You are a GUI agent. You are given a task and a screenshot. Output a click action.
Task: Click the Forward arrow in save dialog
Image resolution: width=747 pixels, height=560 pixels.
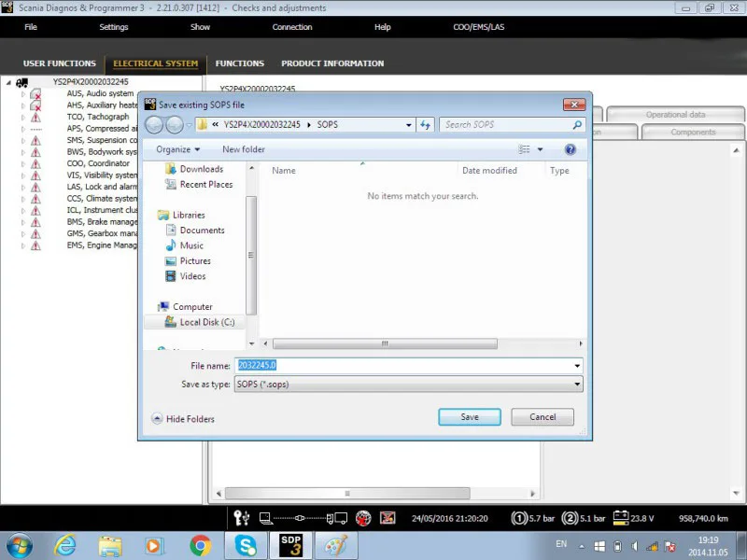[175, 125]
